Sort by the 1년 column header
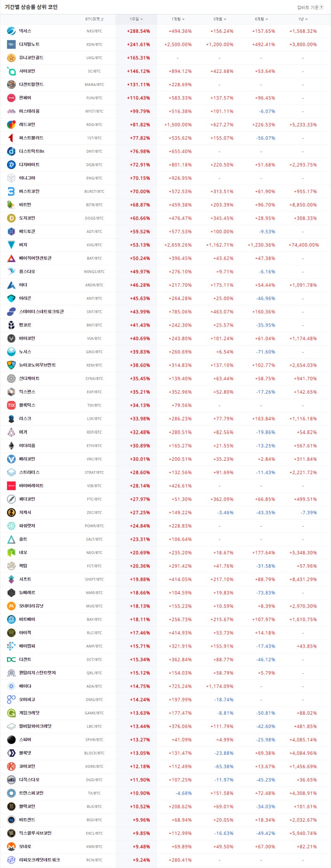The image size is (331, 868). tap(303, 19)
